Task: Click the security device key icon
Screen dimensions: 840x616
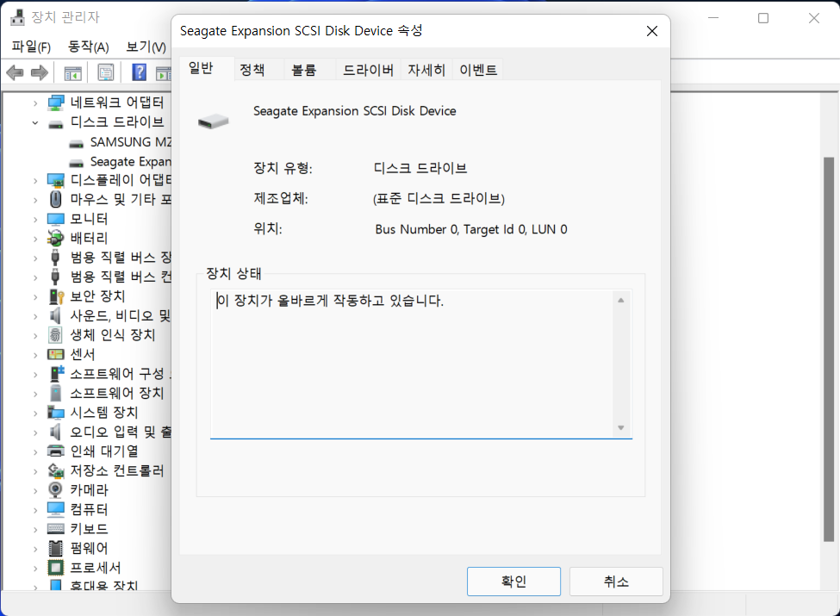Action: click(56, 296)
